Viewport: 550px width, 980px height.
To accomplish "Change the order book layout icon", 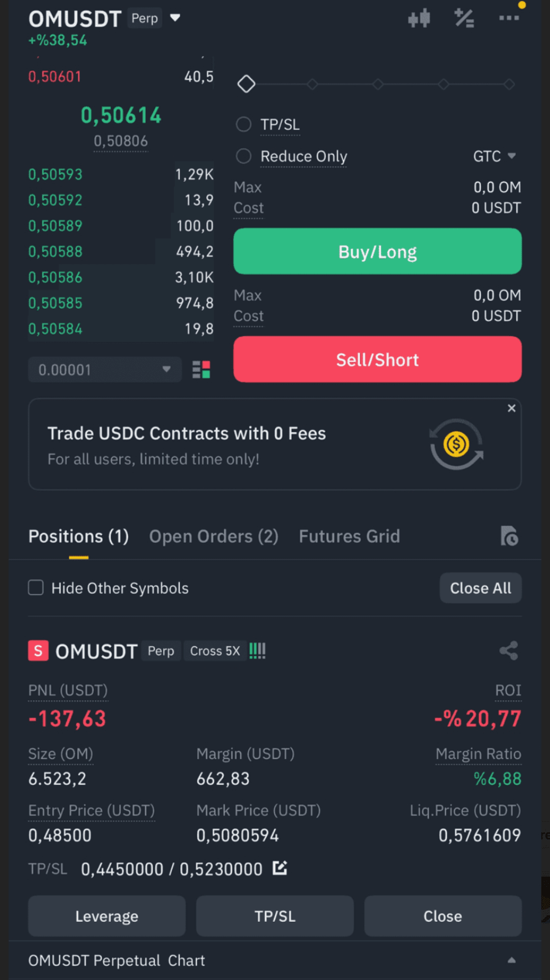I will [x=201, y=369].
